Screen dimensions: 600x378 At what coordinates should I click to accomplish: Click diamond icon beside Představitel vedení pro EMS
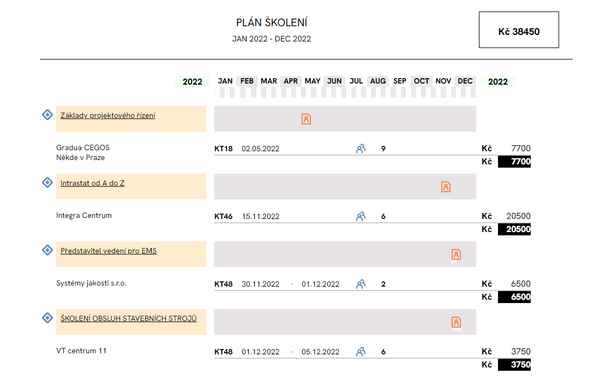point(47,250)
